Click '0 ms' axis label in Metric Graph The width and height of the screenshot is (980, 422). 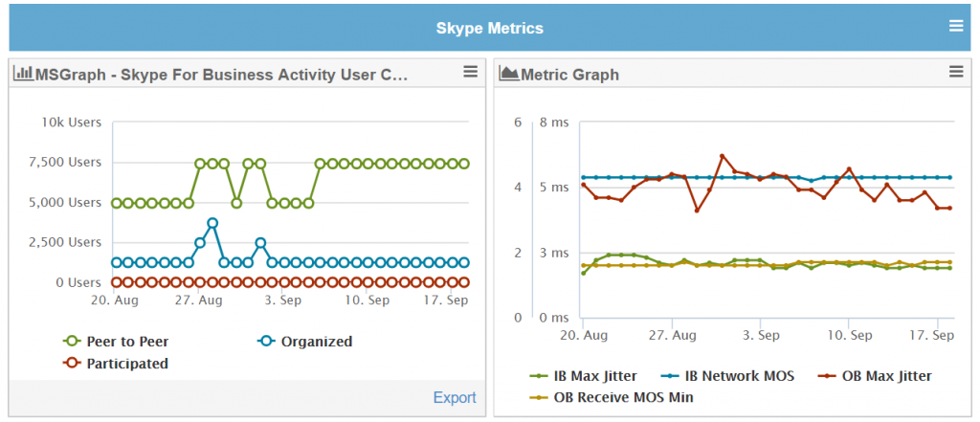pos(554,318)
